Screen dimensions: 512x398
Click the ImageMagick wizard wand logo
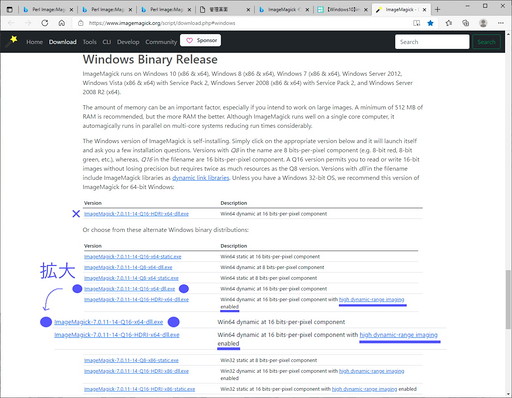tap(13, 40)
